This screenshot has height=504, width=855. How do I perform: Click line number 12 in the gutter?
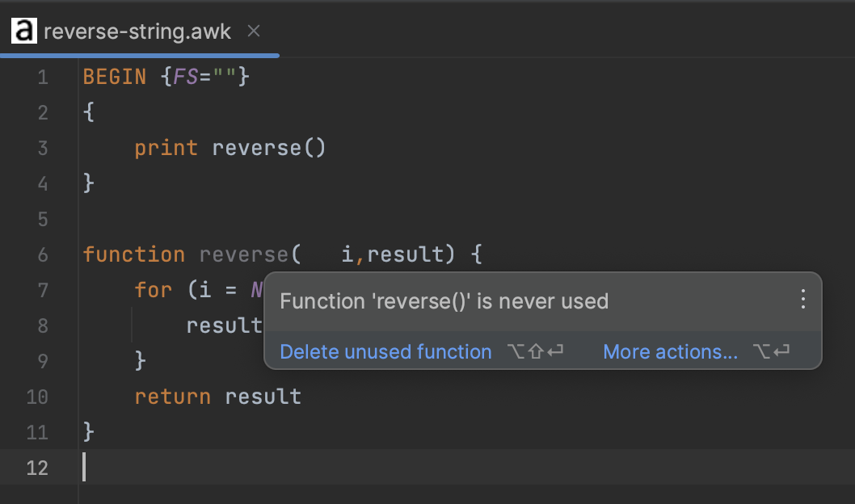tap(37, 468)
